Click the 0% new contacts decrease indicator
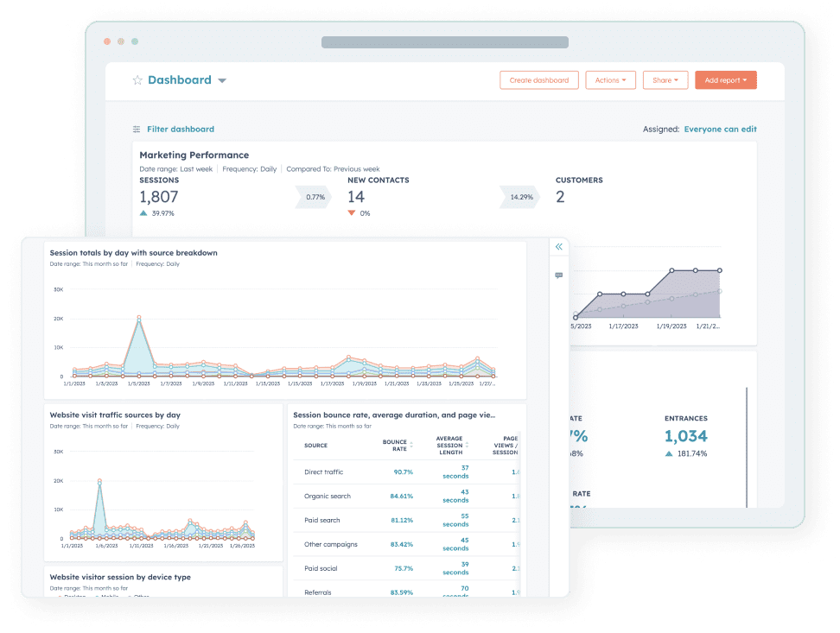This screenshot has height=633, width=840. pos(359,213)
